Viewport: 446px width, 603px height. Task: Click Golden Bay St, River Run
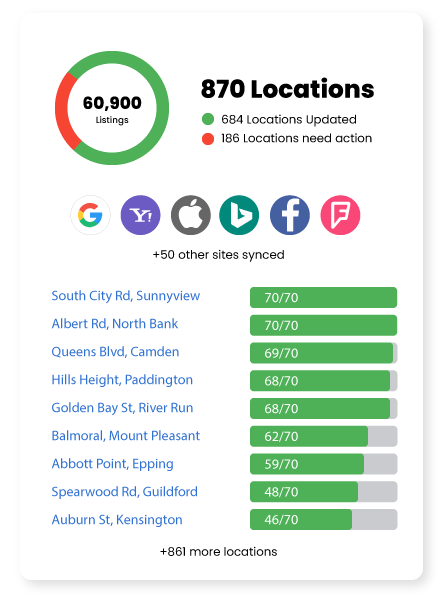tap(122, 408)
